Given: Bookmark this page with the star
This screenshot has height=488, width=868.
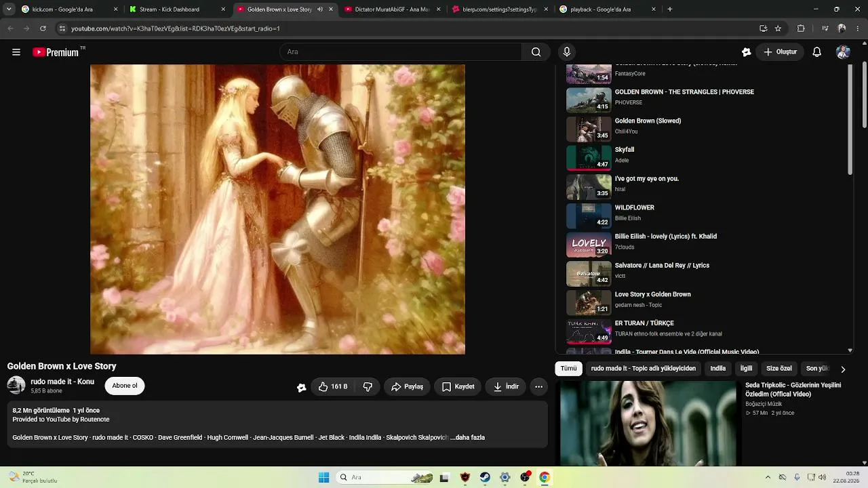Looking at the screenshot, I should pyautogui.click(x=778, y=28).
